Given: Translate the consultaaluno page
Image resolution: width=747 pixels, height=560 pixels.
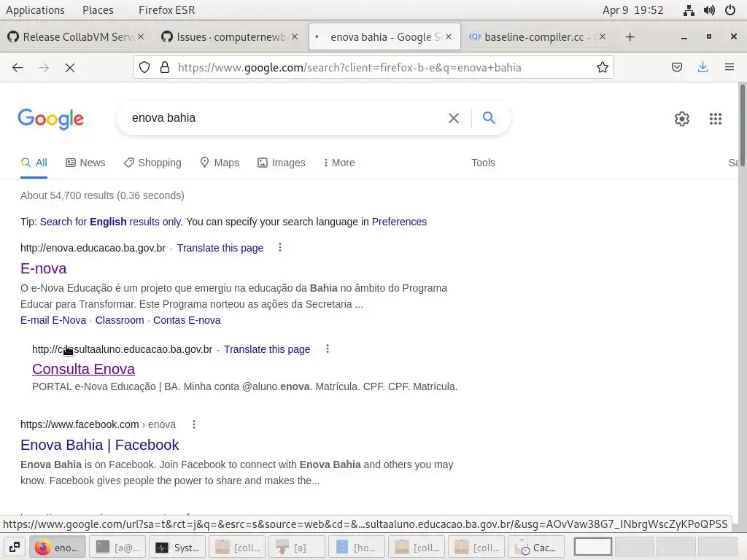Looking at the screenshot, I should 267,349.
